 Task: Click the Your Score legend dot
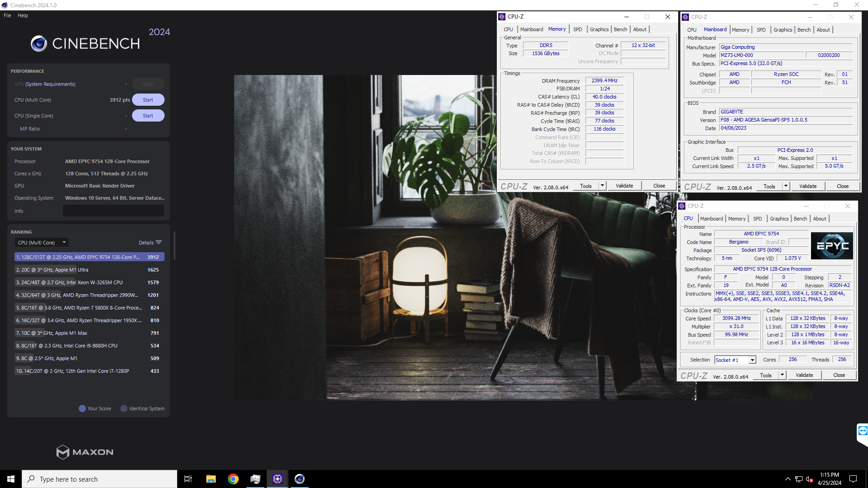(82, 408)
